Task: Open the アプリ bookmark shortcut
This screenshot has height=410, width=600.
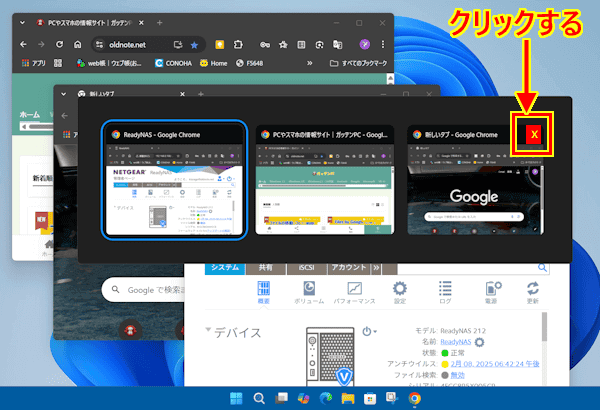Action: [34, 63]
